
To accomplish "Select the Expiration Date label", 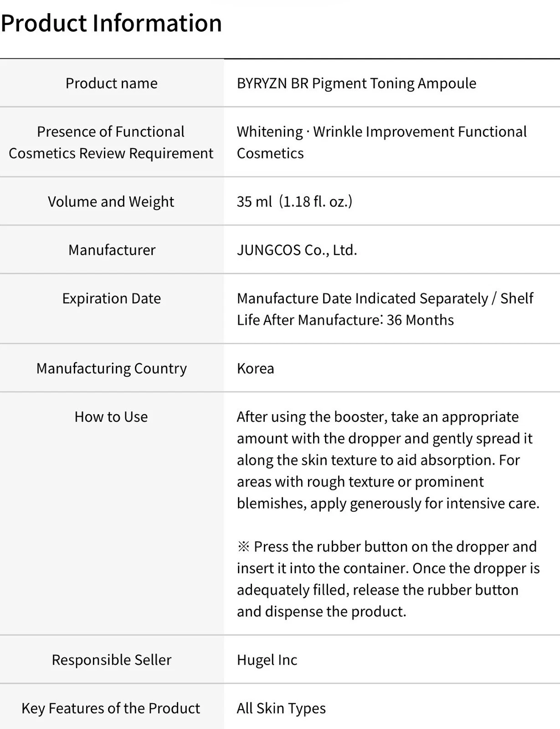I will point(112,298).
